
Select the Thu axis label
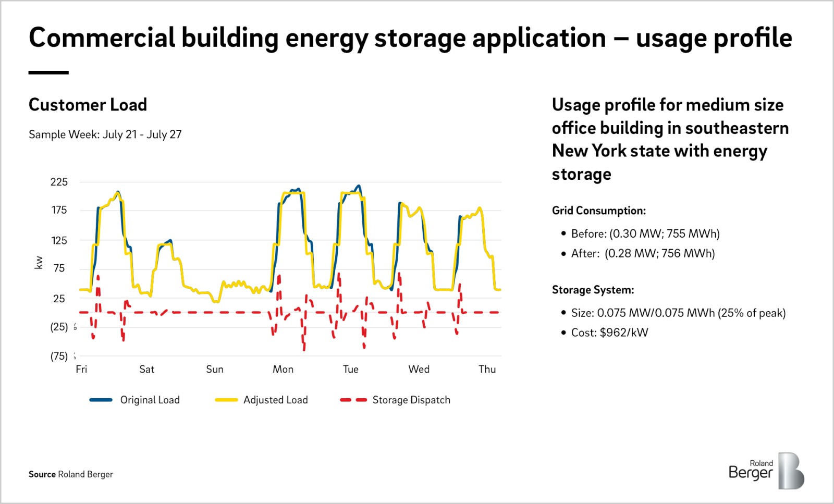point(487,369)
